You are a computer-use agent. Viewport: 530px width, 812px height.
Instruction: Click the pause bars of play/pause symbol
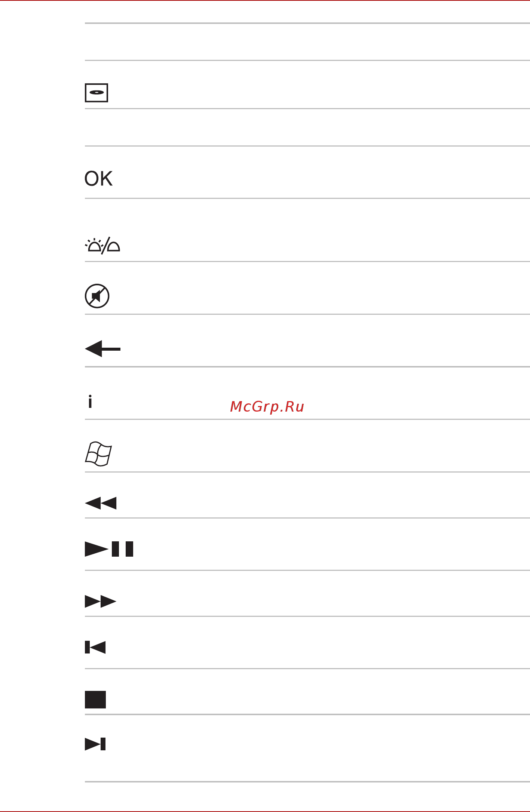pos(122,549)
